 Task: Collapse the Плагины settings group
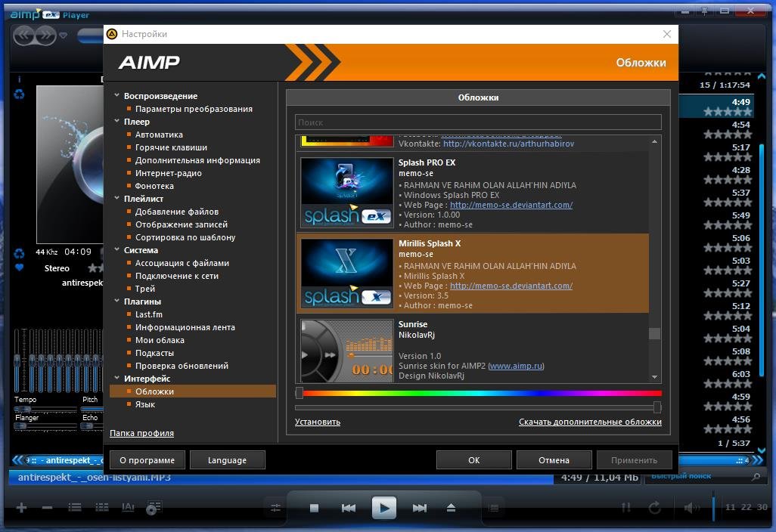click(116, 302)
